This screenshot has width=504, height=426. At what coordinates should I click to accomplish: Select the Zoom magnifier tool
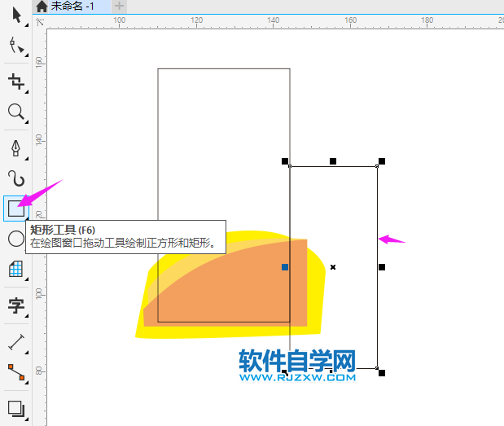click(16, 112)
